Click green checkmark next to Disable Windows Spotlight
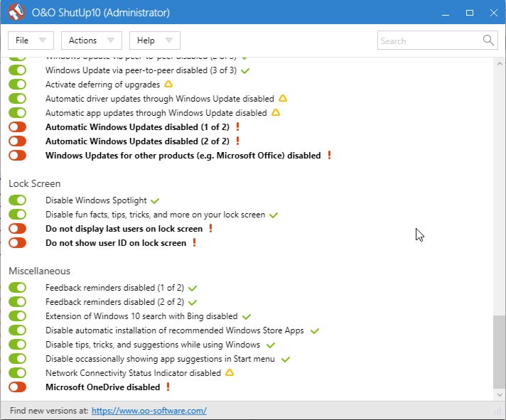 pyautogui.click(x=155, y=201)
